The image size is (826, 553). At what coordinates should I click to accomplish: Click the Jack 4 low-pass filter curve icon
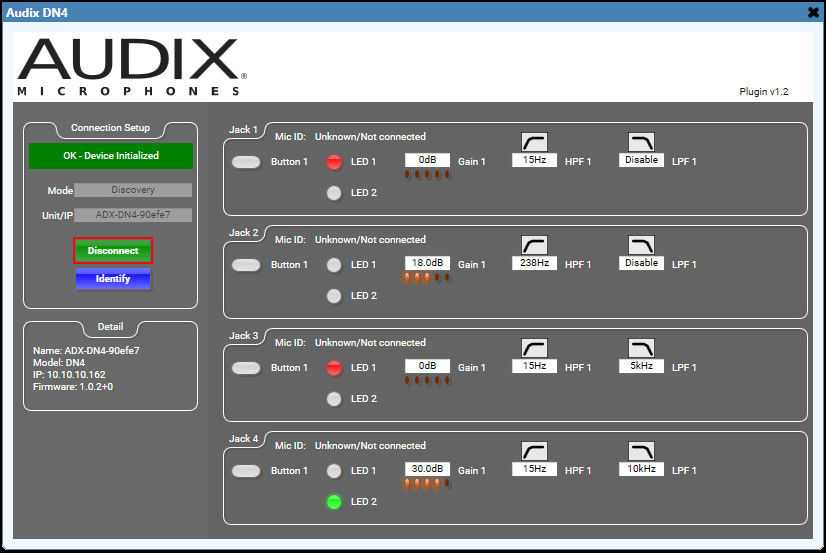641,451
